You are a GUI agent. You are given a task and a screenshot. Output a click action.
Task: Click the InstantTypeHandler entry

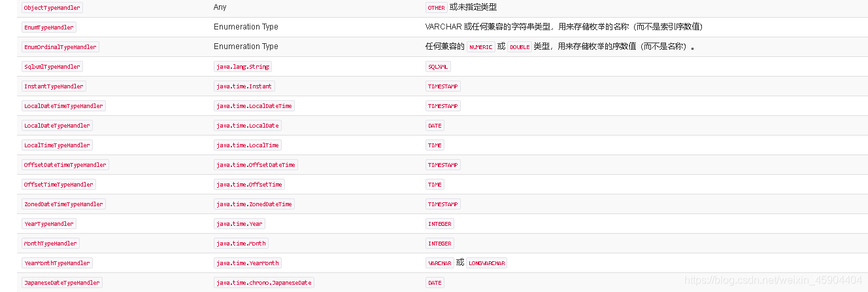point(54,86)
